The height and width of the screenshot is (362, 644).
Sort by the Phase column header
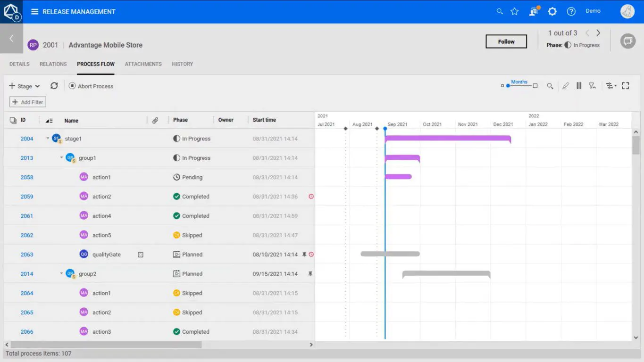point(180,120)
